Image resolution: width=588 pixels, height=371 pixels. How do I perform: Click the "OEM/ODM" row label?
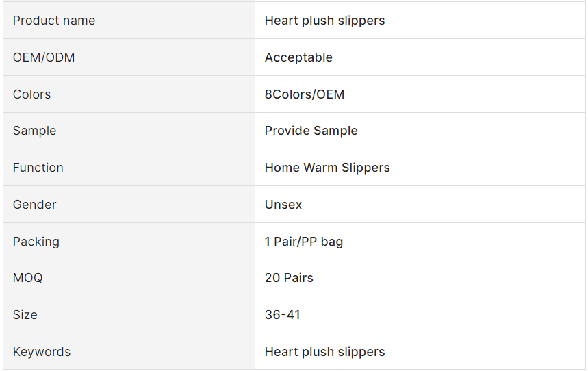(x=44, y=57)
